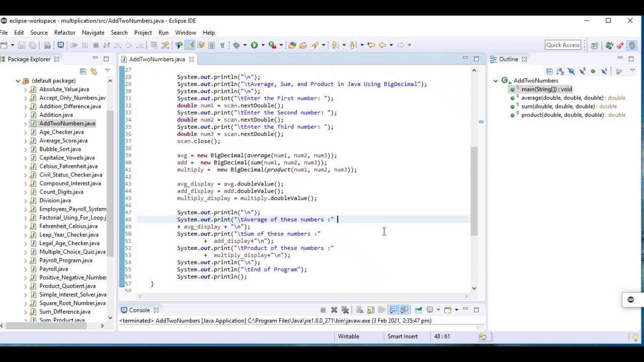This screenshot has height=362, width=644.
Task: Click Collapse All icon in Outline
Action: tap(549, 71)
